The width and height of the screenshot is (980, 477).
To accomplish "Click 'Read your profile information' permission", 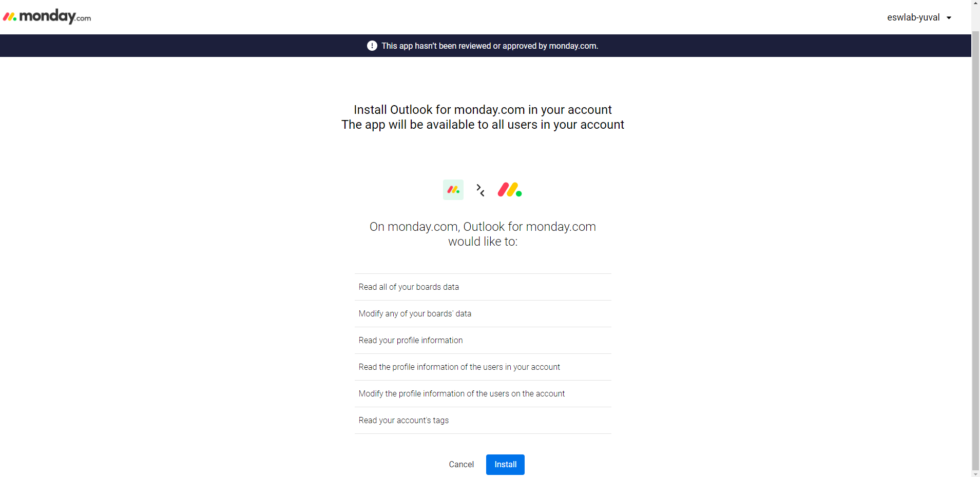I will tap(483, 341).
